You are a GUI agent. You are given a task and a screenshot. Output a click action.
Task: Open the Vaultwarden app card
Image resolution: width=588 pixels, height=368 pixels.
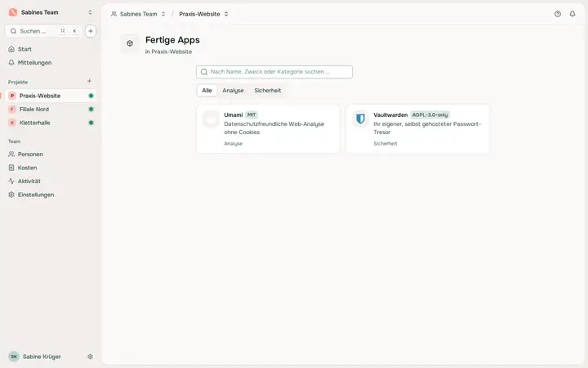pos(417,129)
